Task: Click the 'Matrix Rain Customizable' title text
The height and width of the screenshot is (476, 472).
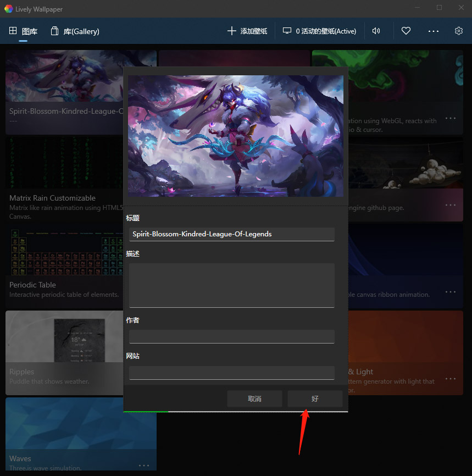Action: click(x=53, y=198)
